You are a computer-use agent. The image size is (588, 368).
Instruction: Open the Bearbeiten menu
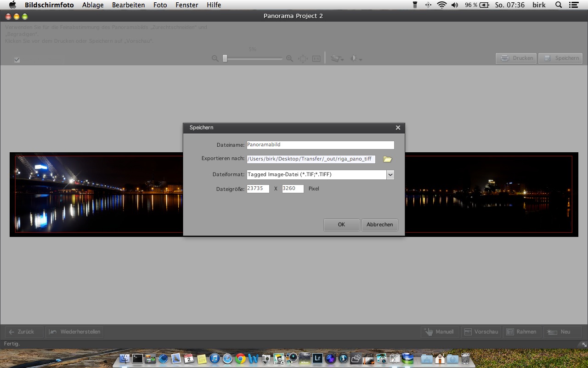[128, 5]
